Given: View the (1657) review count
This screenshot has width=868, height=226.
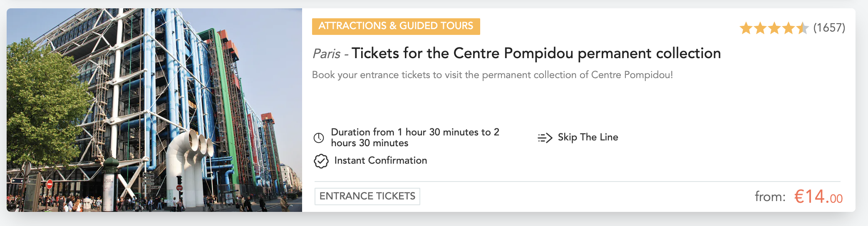Looking at the screenshot, I should (x=829, y=28).
